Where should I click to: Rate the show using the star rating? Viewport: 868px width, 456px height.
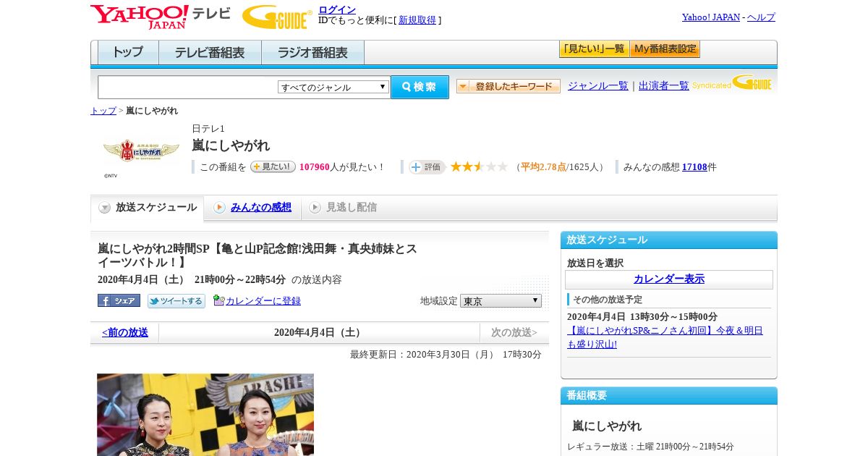tap(479, 166)
